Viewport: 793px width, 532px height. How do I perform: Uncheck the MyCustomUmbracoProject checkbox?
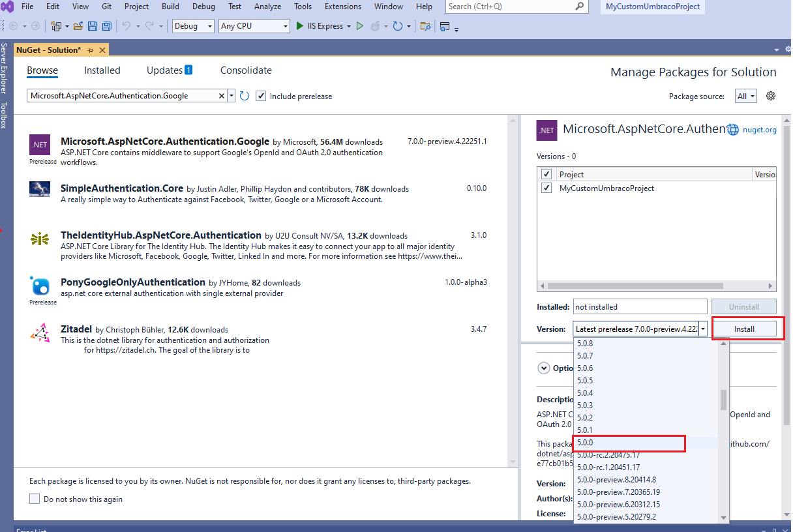point(546,188)
